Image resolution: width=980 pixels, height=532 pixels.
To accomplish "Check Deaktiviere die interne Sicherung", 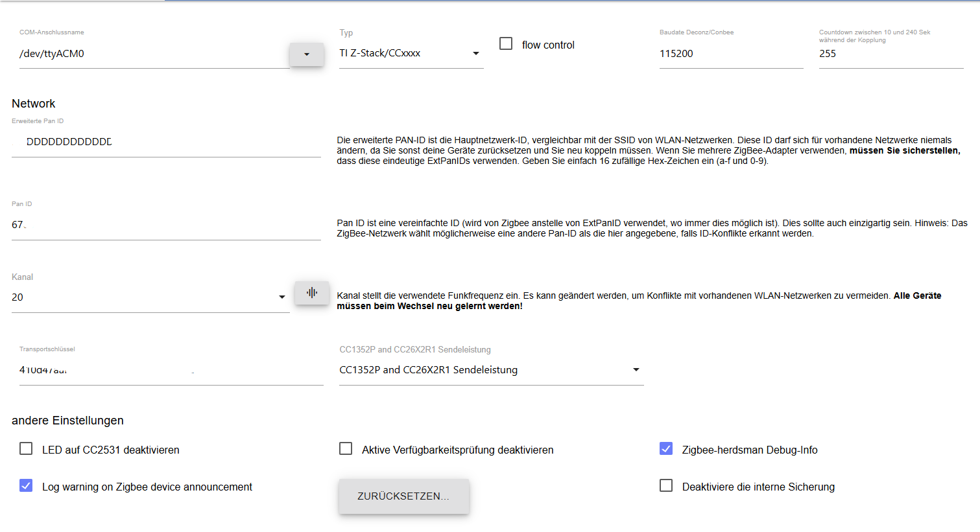I will (666, 485).
